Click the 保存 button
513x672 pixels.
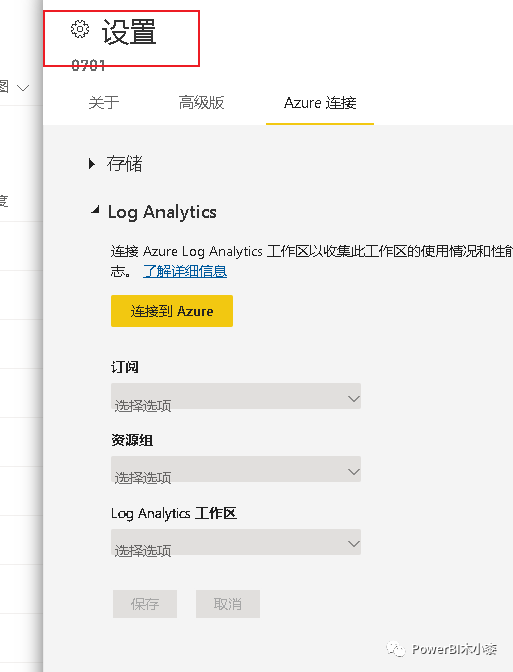[x=145, y=604]
